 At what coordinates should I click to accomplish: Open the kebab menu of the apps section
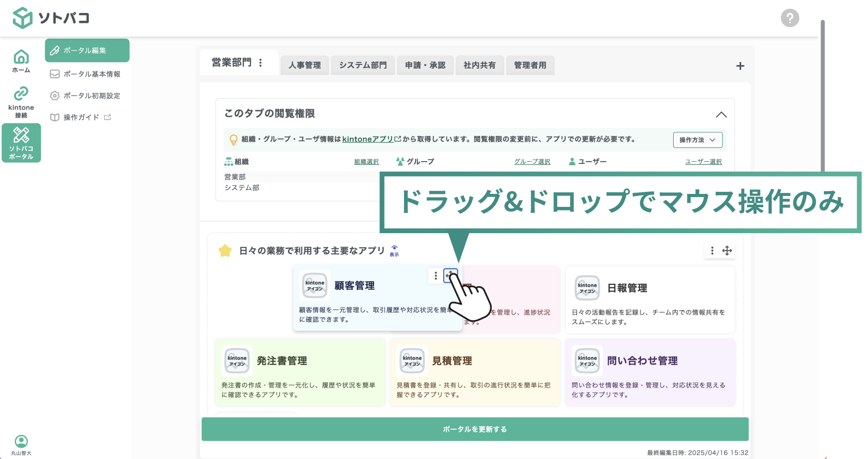point(712,251)
